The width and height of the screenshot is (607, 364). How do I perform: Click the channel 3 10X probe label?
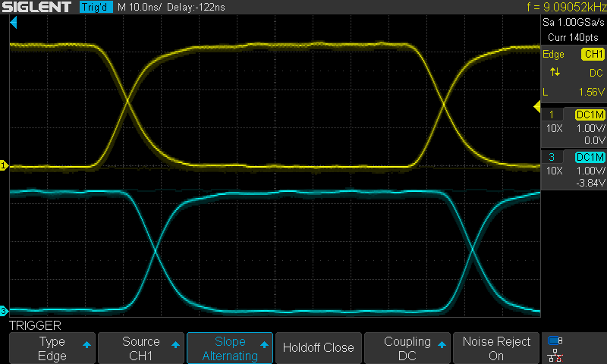[554, 171]
